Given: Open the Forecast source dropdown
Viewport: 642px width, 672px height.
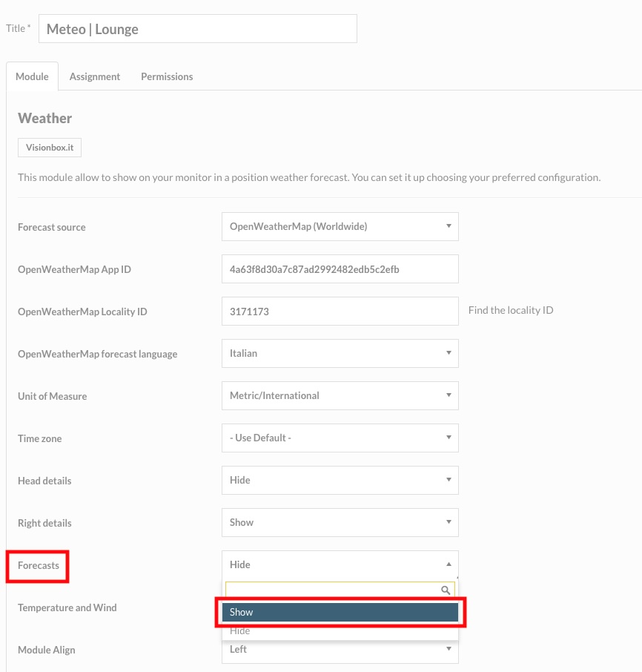Looking at the screenshot, I should point(340,226).
